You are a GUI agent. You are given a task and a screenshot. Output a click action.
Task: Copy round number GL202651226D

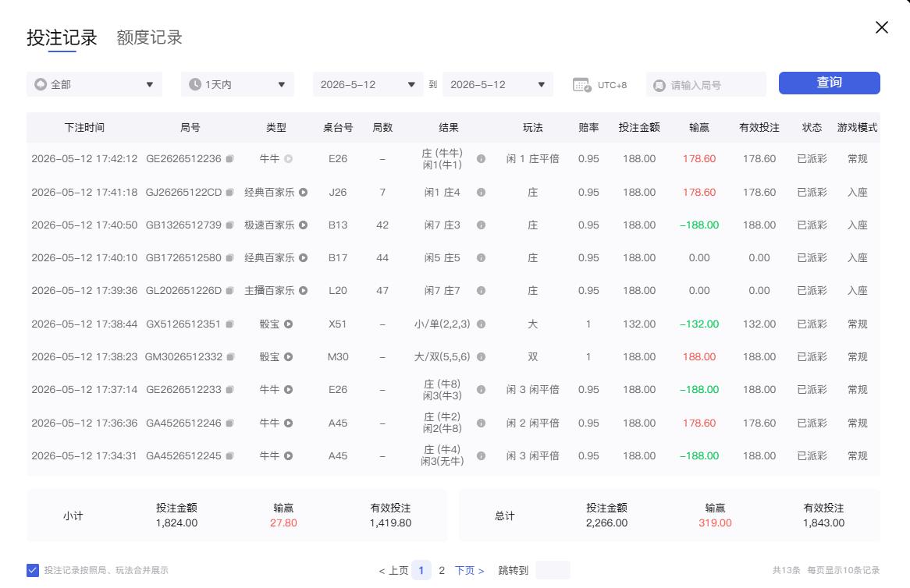(229, 291)
